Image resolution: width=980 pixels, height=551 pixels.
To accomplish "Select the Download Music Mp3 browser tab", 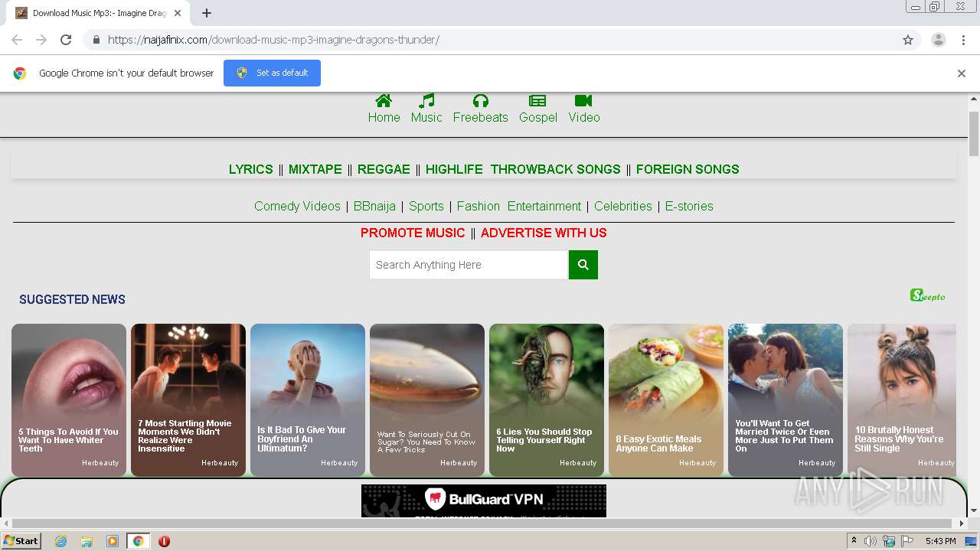I will [100, 13].
